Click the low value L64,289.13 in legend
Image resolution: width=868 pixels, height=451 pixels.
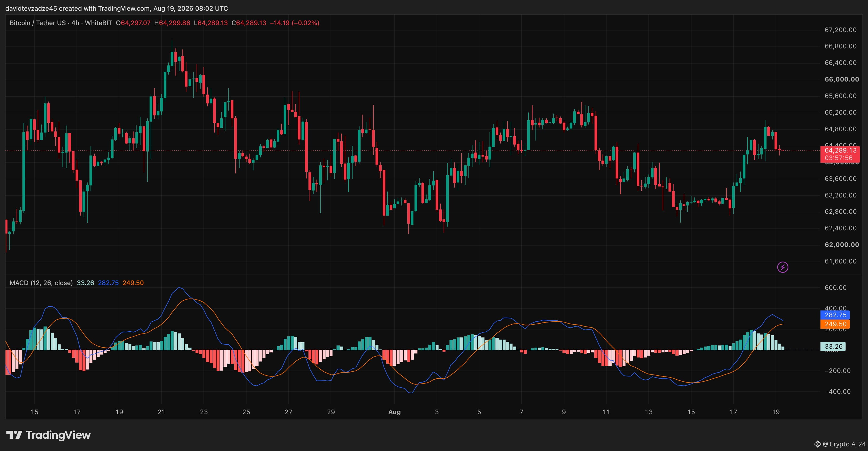[211, 23]
